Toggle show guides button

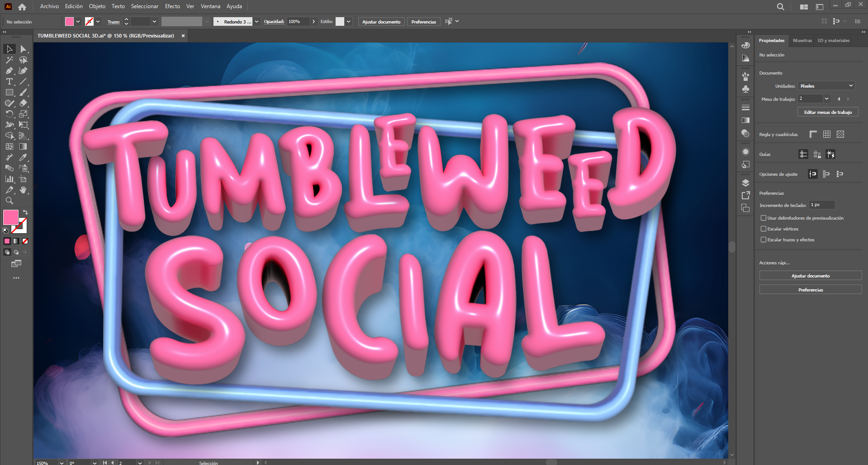[803, 154]
